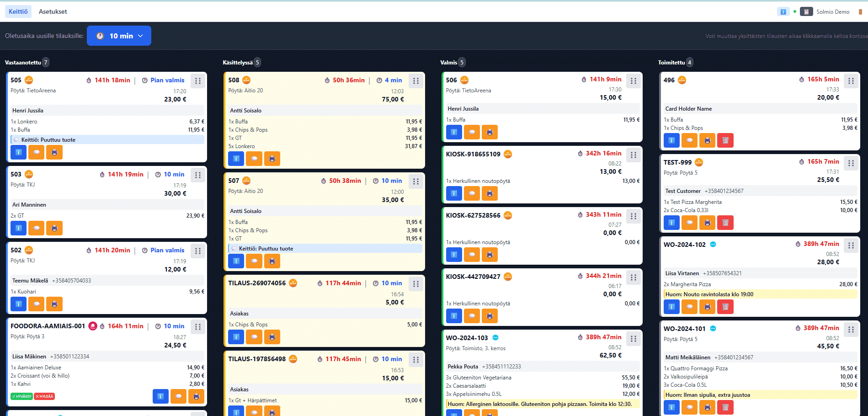Click the drag handle on WO-2024-103
The image size is (868, 416).
(x=634, y=339)
